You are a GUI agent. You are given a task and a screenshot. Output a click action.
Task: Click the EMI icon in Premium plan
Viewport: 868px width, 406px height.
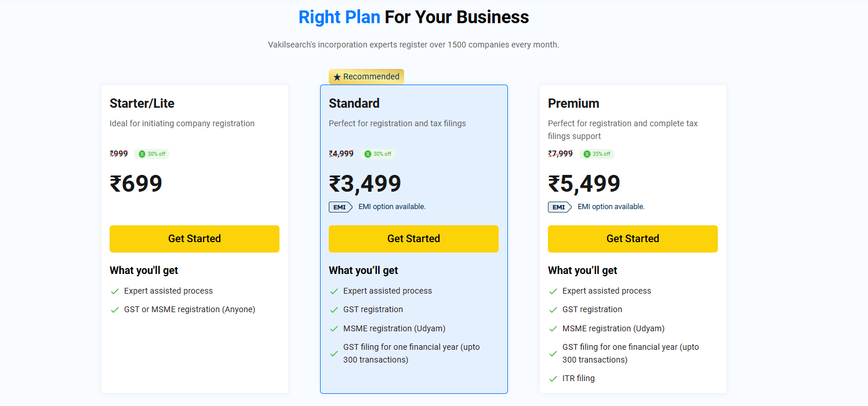560,207
